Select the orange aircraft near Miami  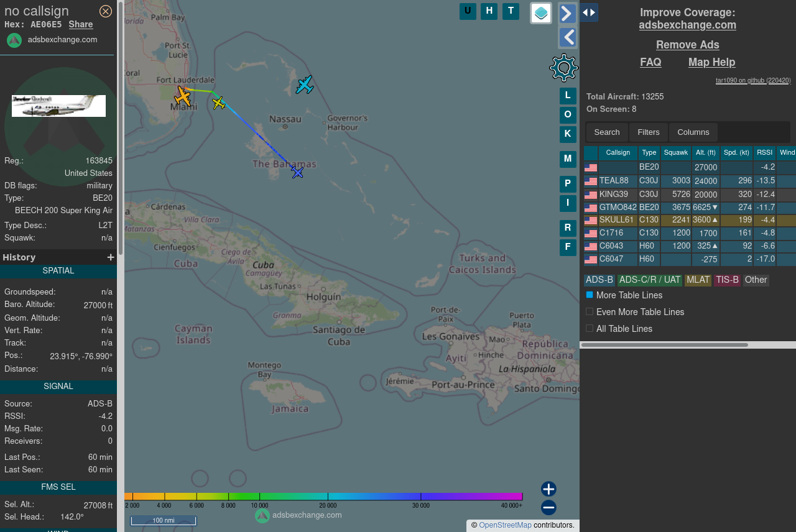pyautogui.click(x=183, y=96)
